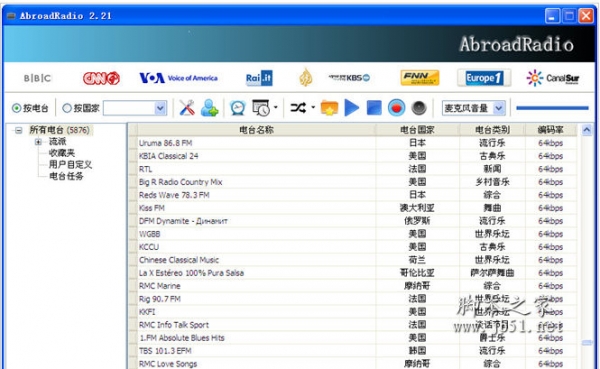Open the CNN station shortcut

coord(101,78)
